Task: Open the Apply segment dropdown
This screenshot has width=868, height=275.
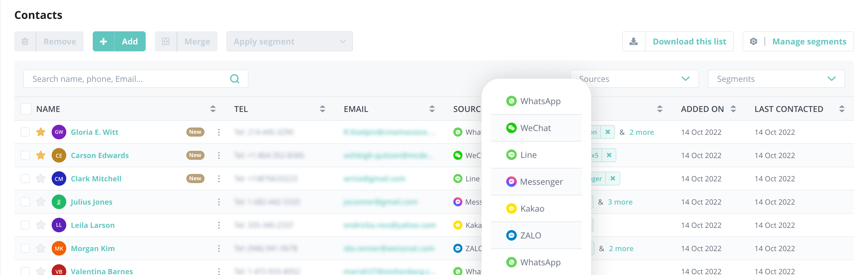Action: tap(289, 41)
